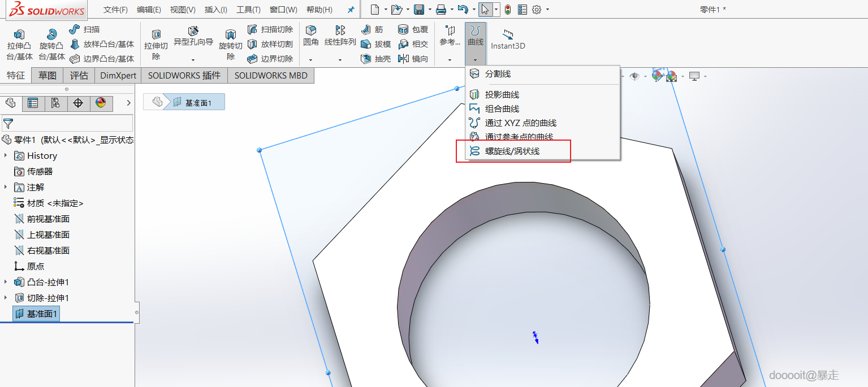The width and height of the screenshot is (868, 387).
Task: Choose the 扫描 sweep tool
Action: coord(85,29)
